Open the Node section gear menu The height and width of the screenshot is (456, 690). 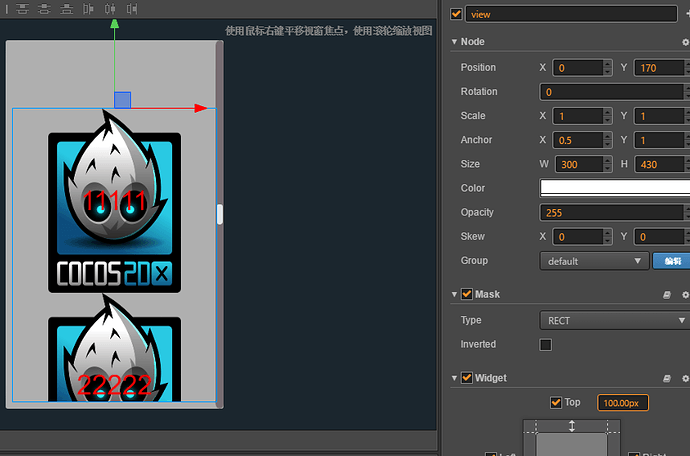click(x=685, y=42)
